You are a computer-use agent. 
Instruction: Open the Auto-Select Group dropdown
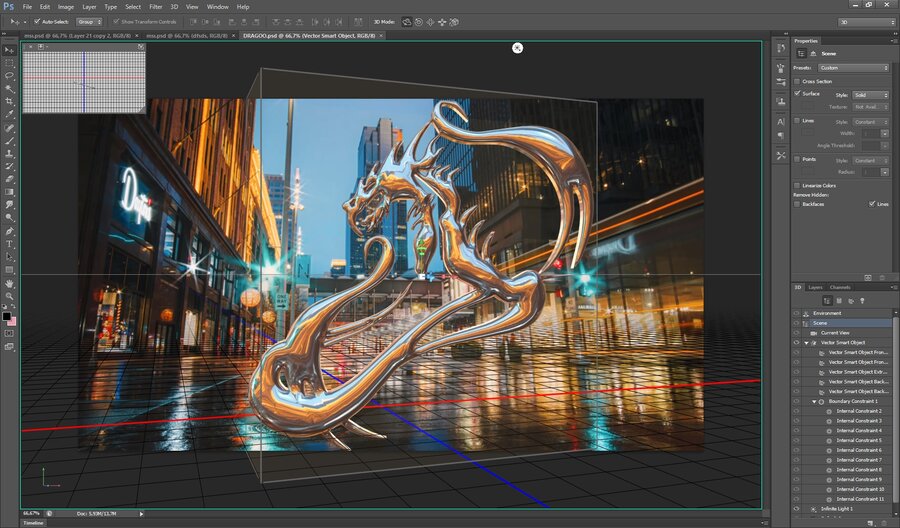pyautogui.click(x=89, y=22)
